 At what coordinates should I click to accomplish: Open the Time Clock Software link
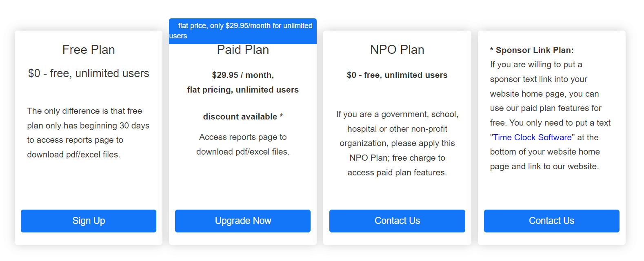pyautogui.click(x=532, y=137)
